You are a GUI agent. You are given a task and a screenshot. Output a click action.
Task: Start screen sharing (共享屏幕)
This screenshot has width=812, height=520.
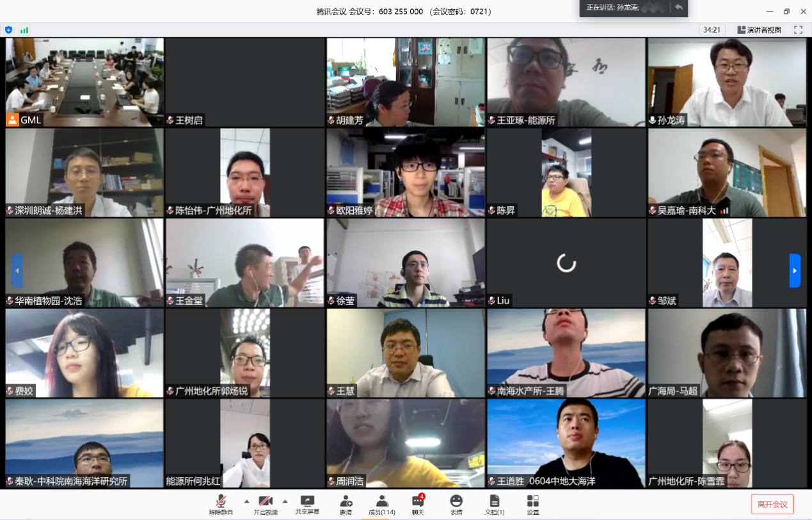coord(307,504)
